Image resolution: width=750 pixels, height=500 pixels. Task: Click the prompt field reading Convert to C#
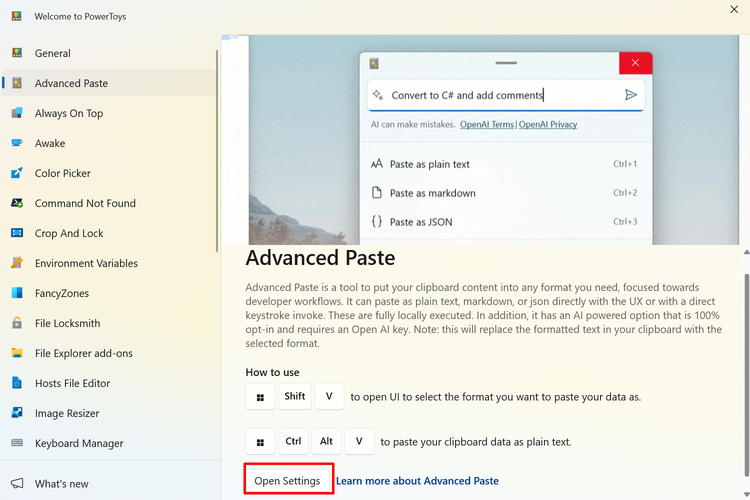click(x=506, y=95)
